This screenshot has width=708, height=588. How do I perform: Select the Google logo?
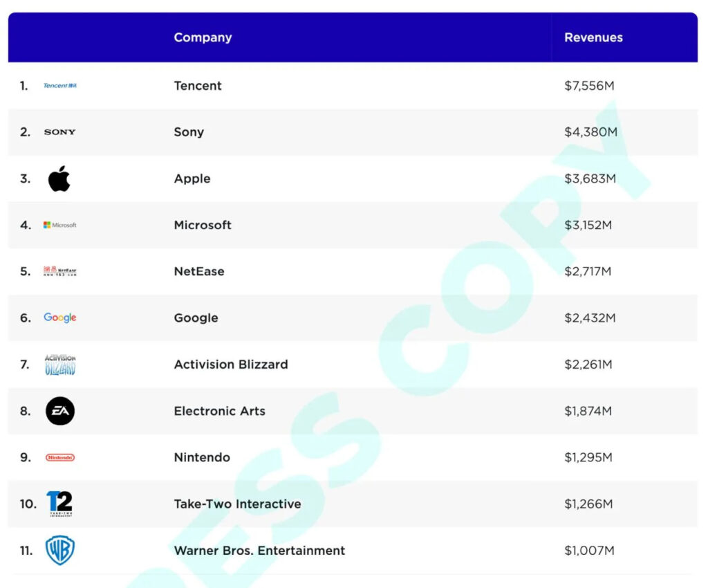(60, 318)
